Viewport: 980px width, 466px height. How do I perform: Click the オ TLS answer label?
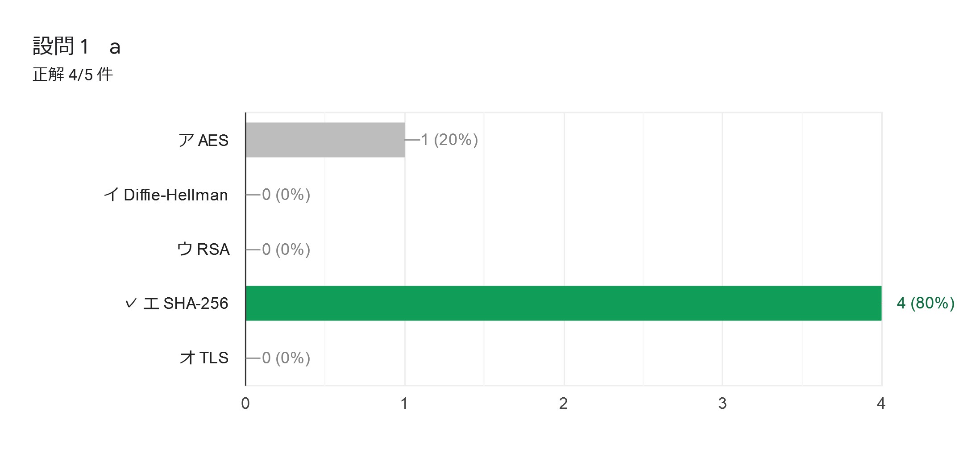coord(204,358)
